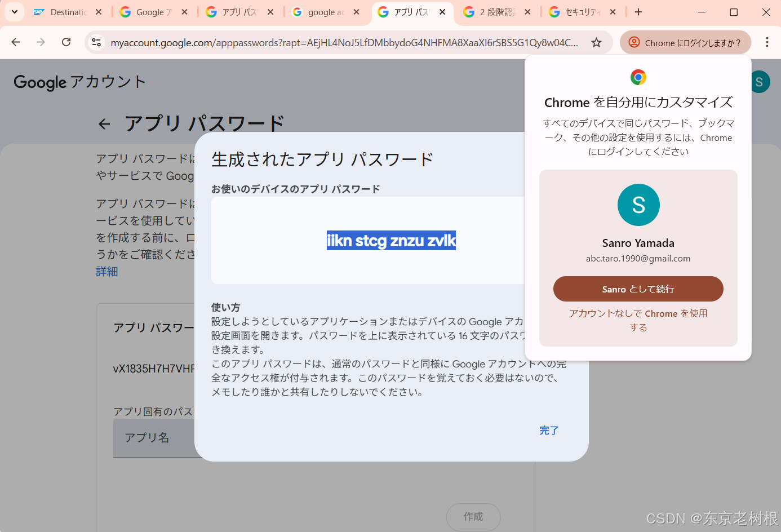Click 完了 to close the dialog

(x=549, y=431)
